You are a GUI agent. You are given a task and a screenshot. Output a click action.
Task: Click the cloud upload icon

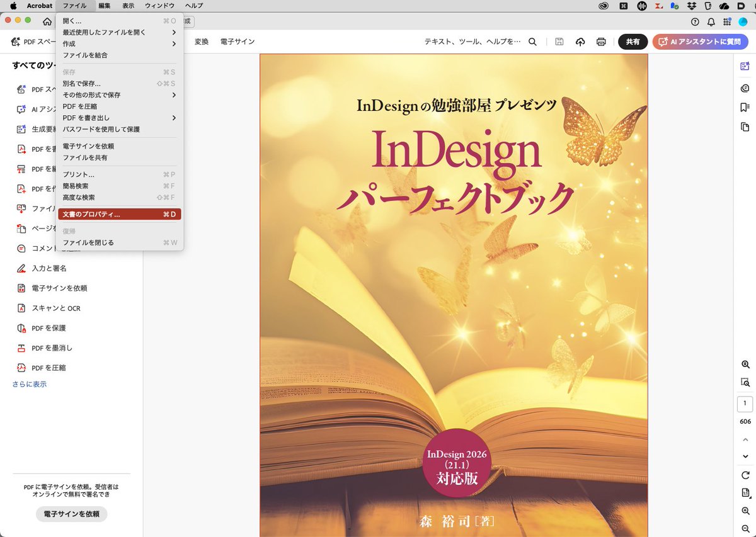580,42
